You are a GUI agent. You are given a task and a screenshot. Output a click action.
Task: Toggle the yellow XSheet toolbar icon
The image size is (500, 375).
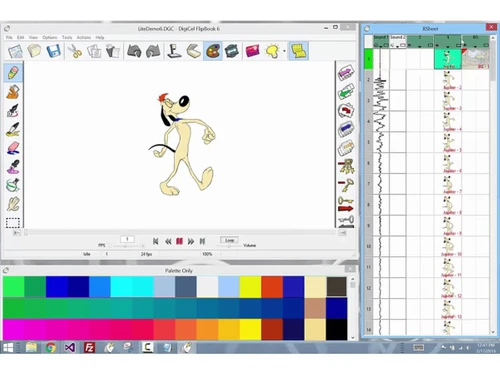point(299,51)
